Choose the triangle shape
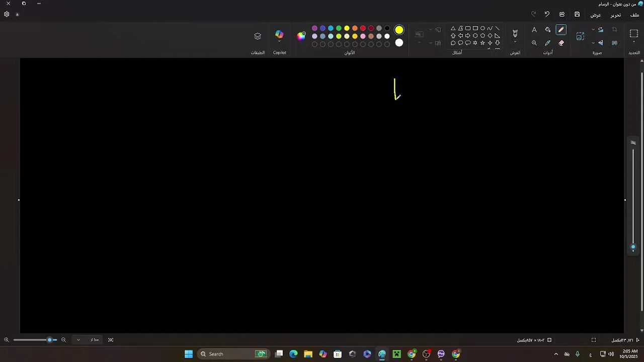 pyautogui.click(x=453, y=29)
